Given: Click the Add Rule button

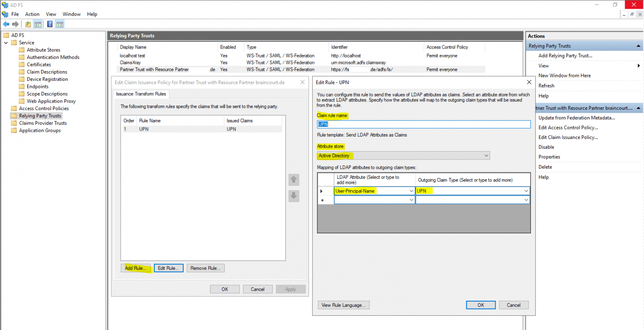Looking at the screenshot, I should click(136, 268).
